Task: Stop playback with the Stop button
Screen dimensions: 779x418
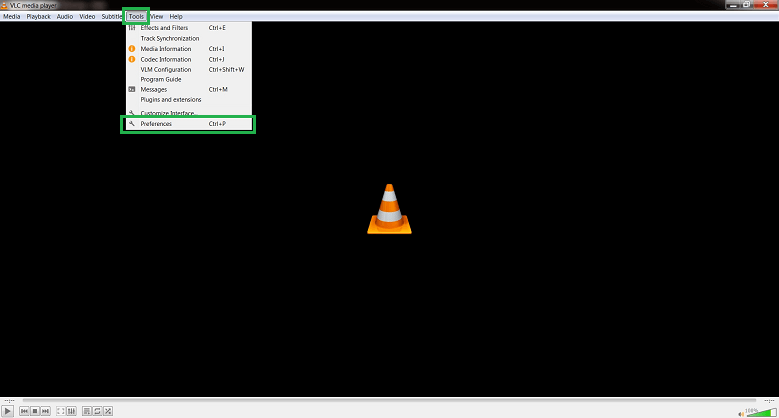Action: point(35,411)
